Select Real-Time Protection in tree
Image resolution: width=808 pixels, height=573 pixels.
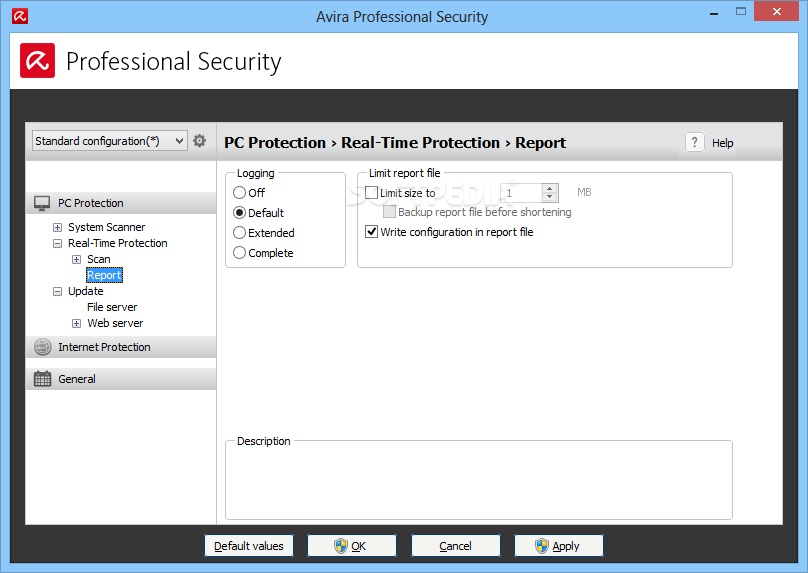click(117, 243)
